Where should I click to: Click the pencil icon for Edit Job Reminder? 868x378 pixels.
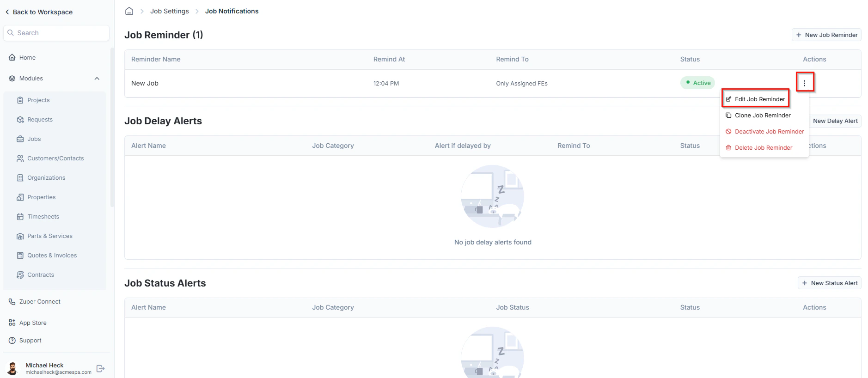point(728,99)
